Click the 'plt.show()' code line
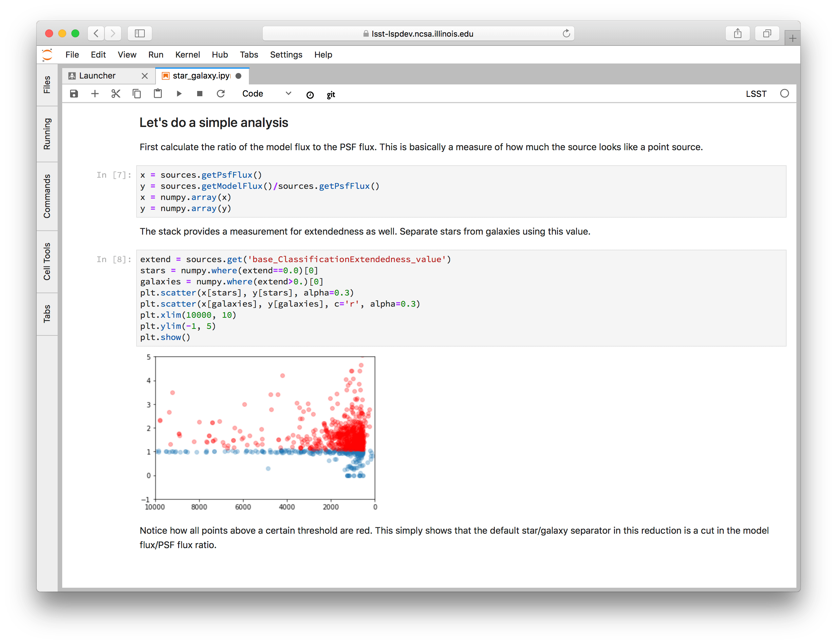 pos(165,337)
